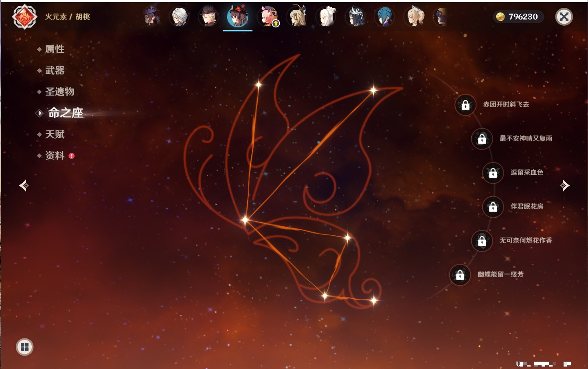Tap the lock icon next to 伴君眠花房

tap(493, 207)
